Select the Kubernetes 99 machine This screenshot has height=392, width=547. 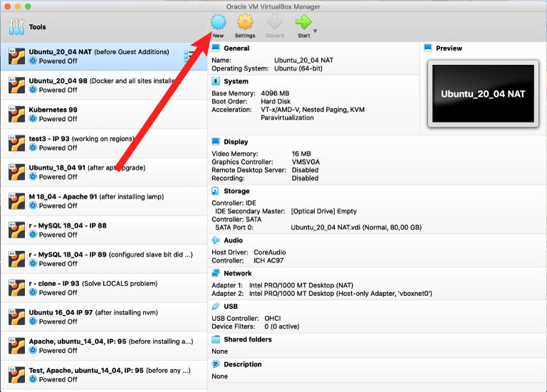tap(104, 115)
